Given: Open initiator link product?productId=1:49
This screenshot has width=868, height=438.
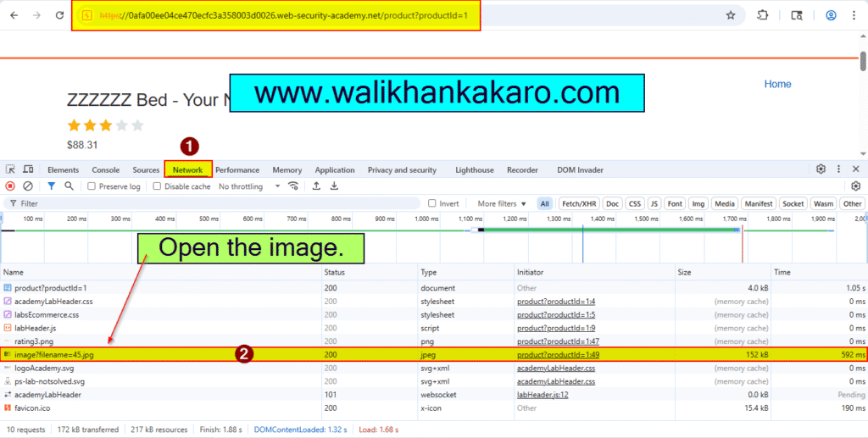Looking at the screenshot, I should tap(558, 354).
